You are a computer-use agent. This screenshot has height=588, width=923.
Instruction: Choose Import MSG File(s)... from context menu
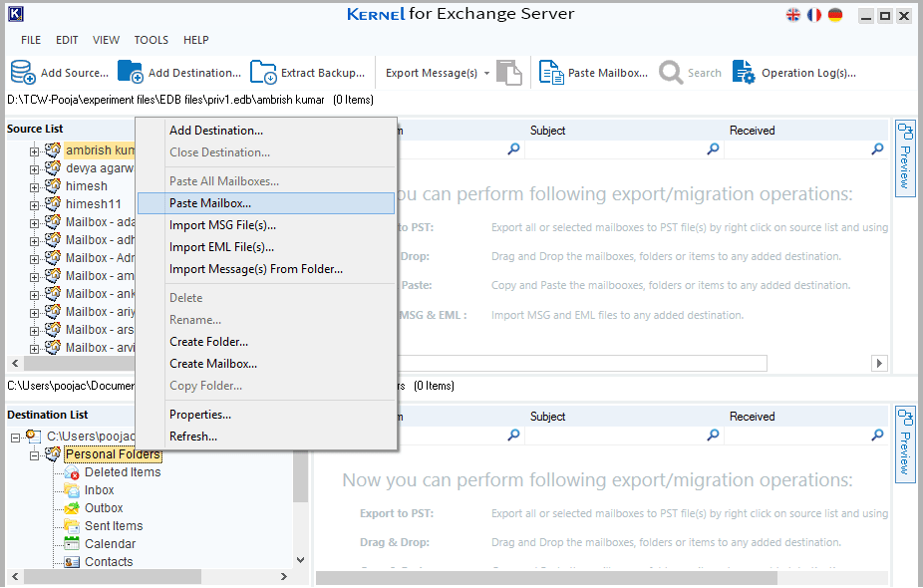[222, 225]
